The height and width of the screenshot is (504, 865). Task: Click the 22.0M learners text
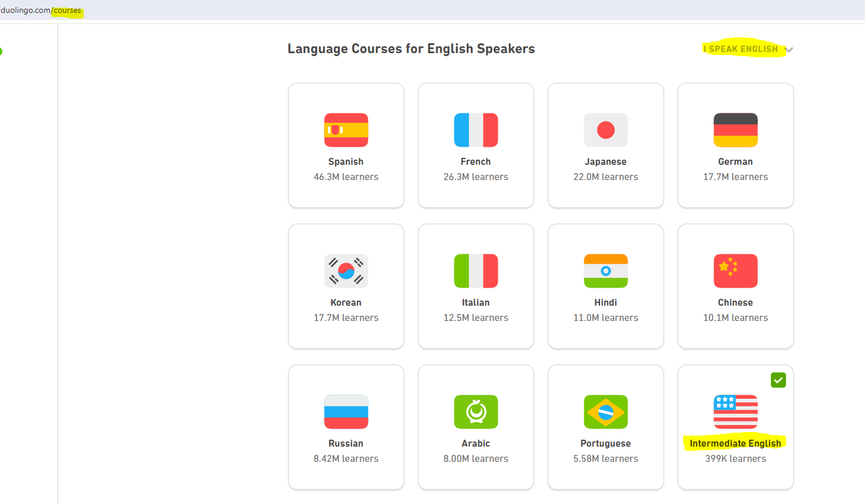tap(606, 177)
